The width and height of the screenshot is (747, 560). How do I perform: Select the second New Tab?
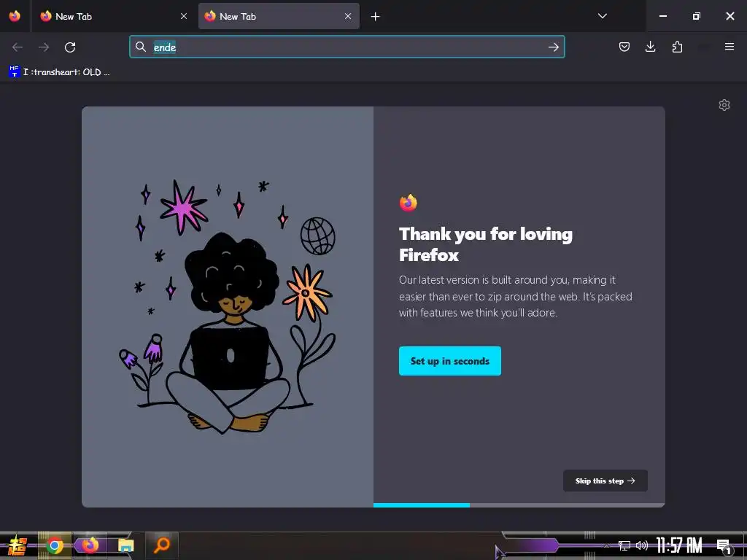point(279,17)
